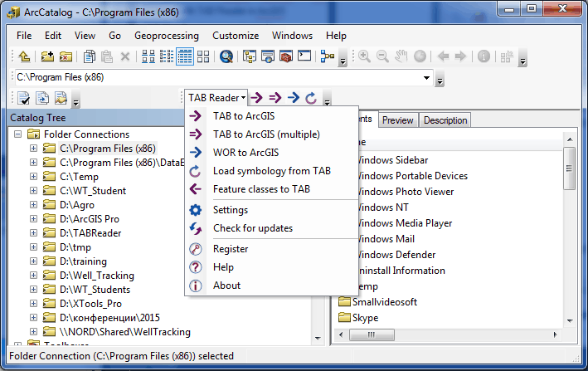Click the Paste toolbar icon
This screenshot has width=588, height=371.
pyautogui.click(x=107, y=56)
